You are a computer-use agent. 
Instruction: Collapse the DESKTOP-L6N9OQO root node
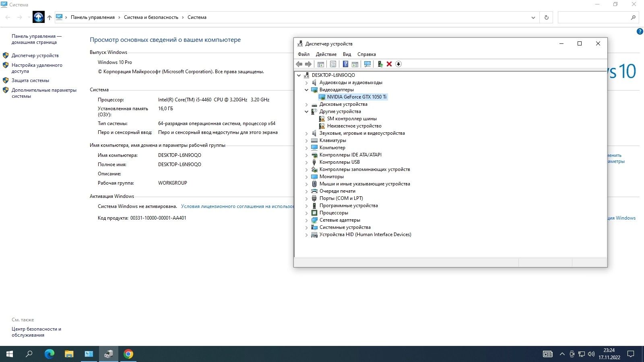(x=299, y=75)
